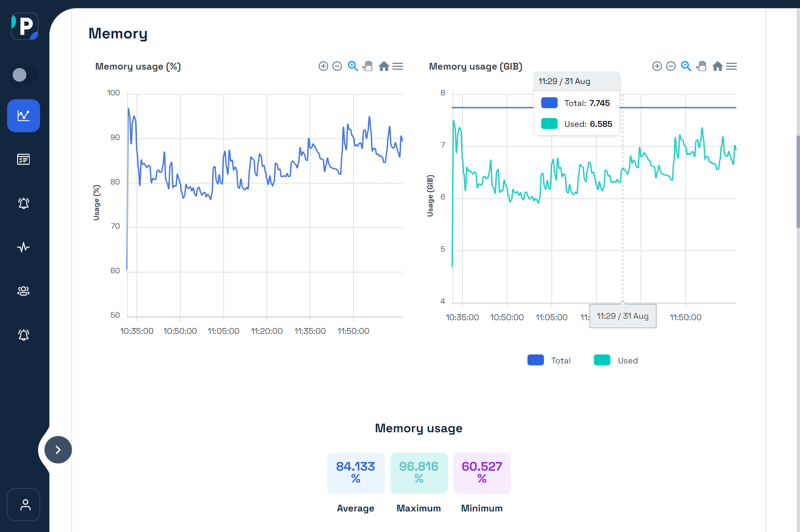Click the Memory page heading
This screenshot has width=800, height=532.
(118, 34)
